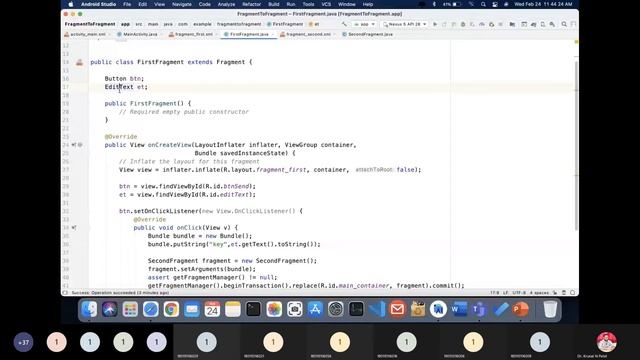
Task: Switch to the MainActivity.java tab
Action: coord(140,34)
